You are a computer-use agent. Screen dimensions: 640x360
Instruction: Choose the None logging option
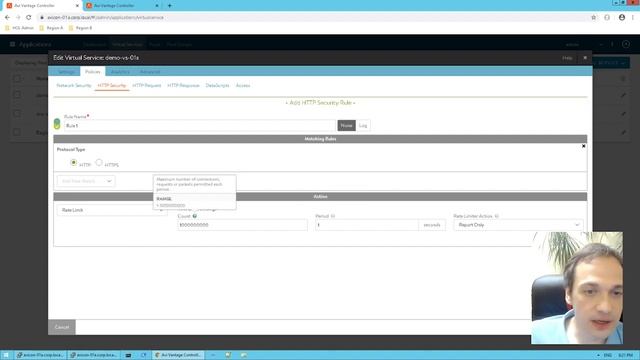click(347, 125)
